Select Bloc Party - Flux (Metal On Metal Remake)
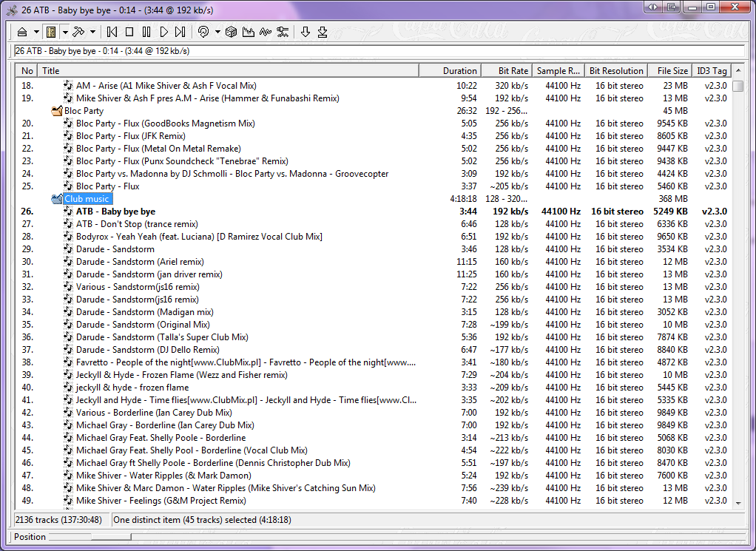 click(158, 149)
